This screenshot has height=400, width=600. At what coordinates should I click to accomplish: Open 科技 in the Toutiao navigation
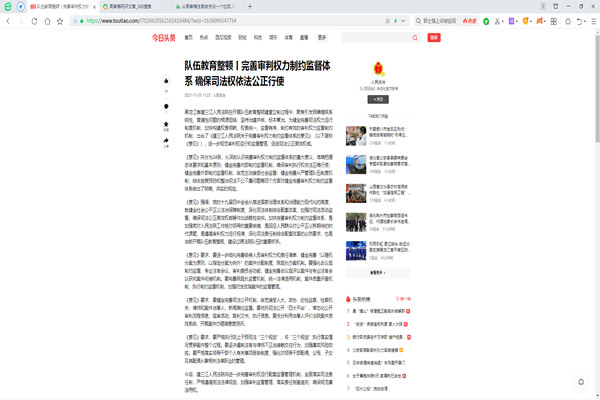258,38
